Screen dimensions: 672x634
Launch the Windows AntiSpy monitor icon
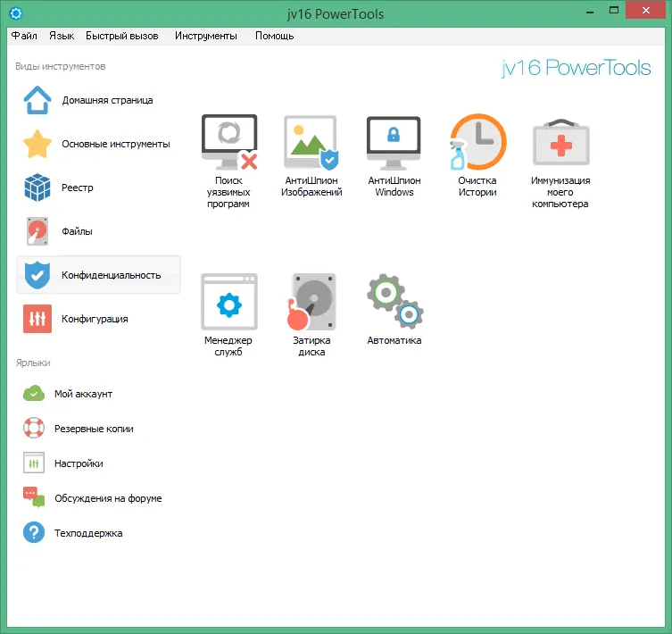coord(394,143)
